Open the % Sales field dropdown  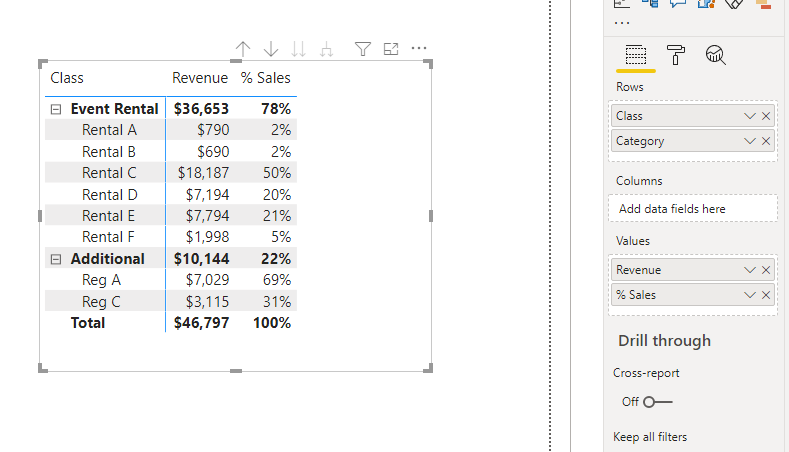(750, 295)
